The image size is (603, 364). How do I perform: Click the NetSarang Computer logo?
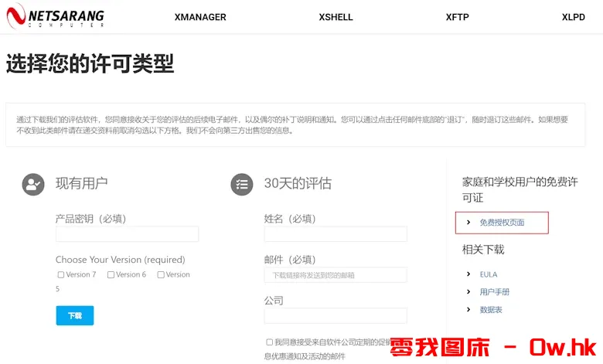coord(55,16)
